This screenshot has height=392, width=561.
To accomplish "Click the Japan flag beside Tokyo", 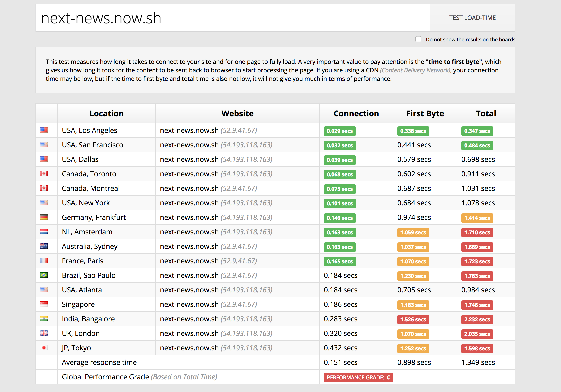I will pyautogui.click(x=44, y=348).
